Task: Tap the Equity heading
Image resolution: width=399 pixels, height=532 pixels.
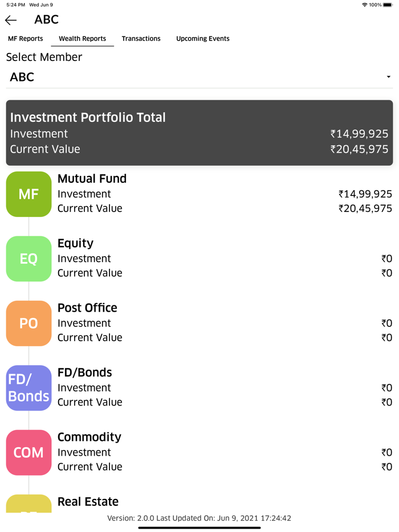Action: pyautogui.click(x=75, y=243)
